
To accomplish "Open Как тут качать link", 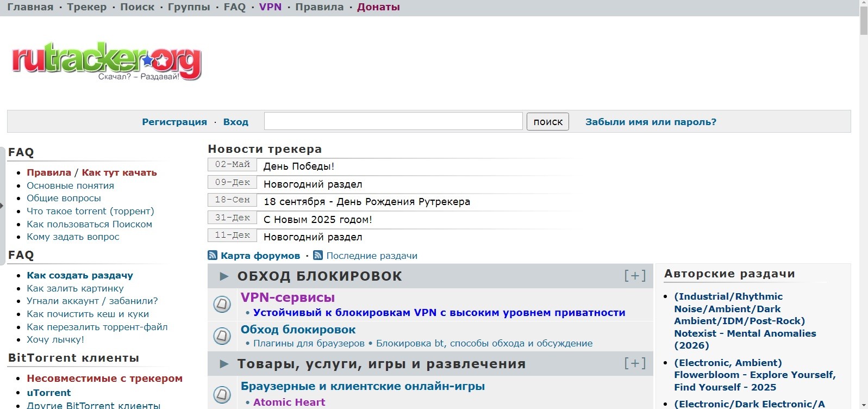I will [119, 172].
